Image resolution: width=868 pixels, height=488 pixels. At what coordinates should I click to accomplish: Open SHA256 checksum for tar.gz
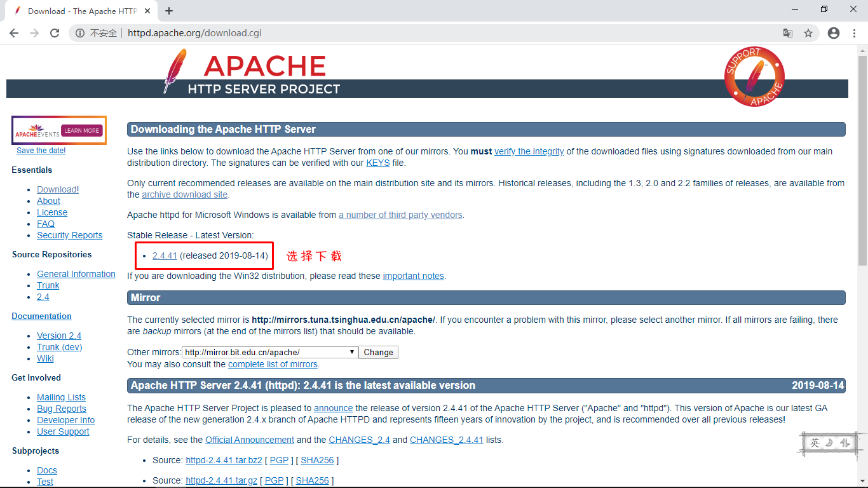pos(312,480)
